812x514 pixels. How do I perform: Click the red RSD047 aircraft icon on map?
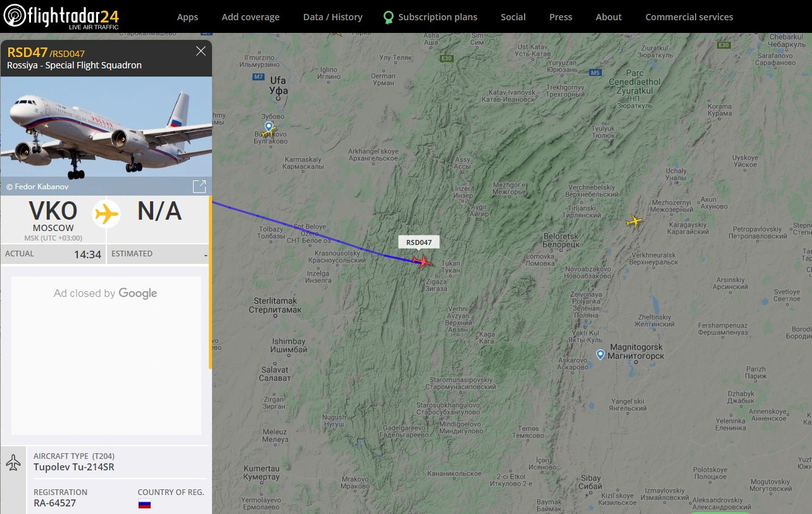click(x=422, y=261)
